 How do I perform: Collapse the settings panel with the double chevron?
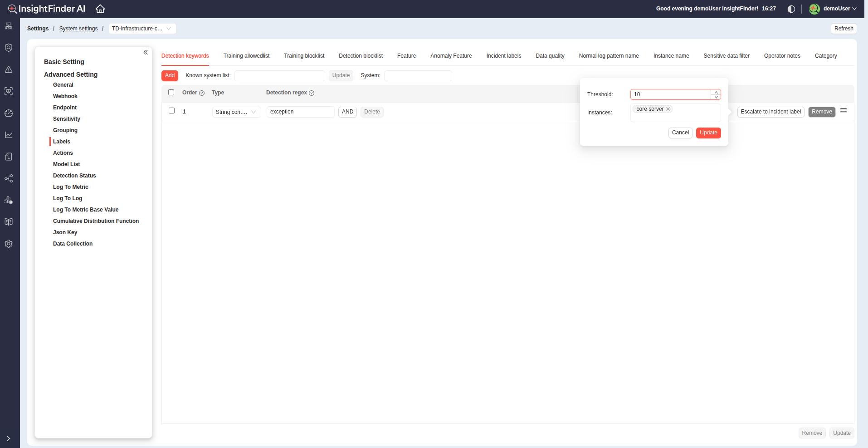146,52
